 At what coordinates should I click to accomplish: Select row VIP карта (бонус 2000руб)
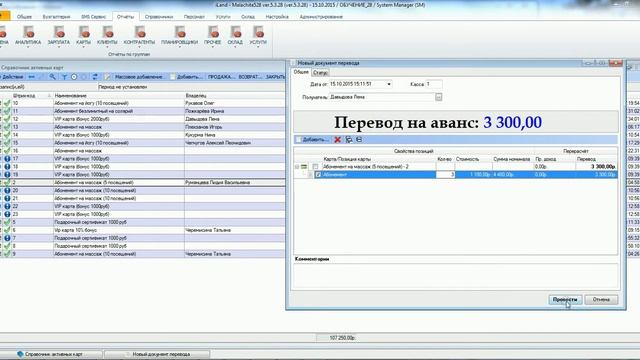pyautogui.click(x=143, y=119)
